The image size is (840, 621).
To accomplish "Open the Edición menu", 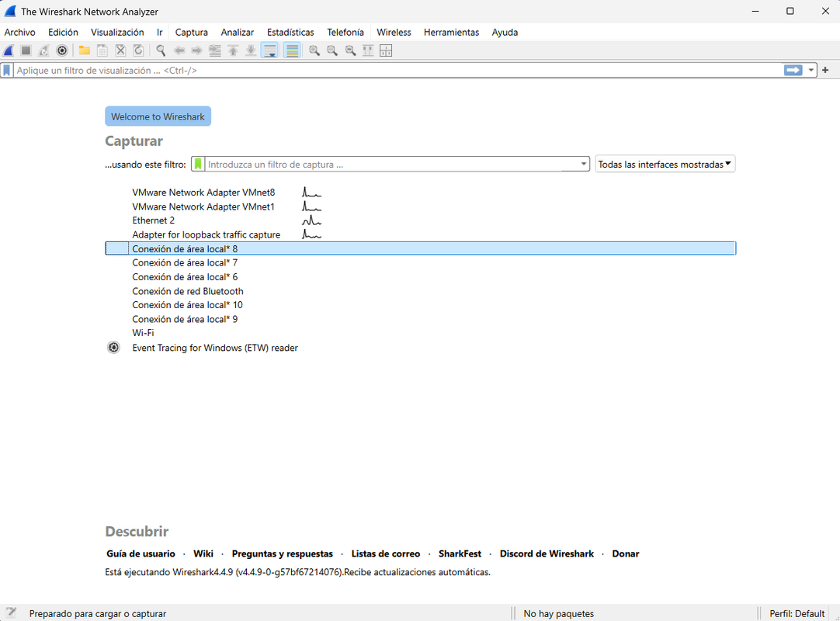I will pyautogui.click(x=63, y=32).
